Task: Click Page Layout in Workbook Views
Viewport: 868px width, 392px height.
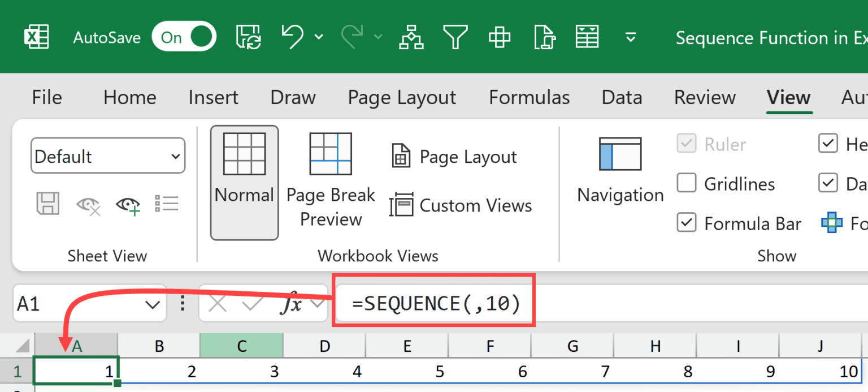Action: [x=453, y=156]
